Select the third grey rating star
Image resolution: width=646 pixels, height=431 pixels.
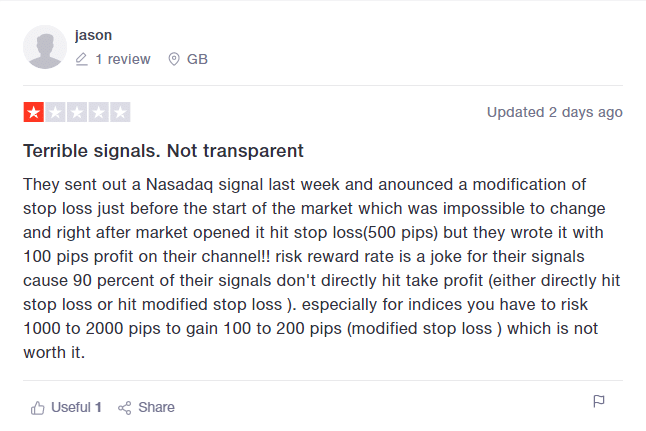tap(77, 112)
